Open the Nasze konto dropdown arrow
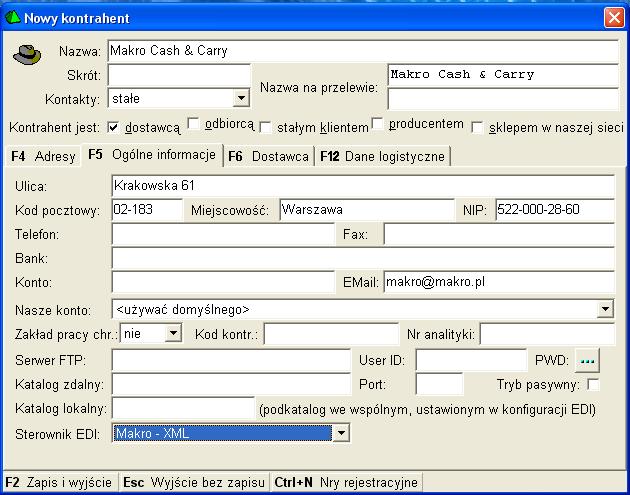Screen dimensions: 630x495 605,309
